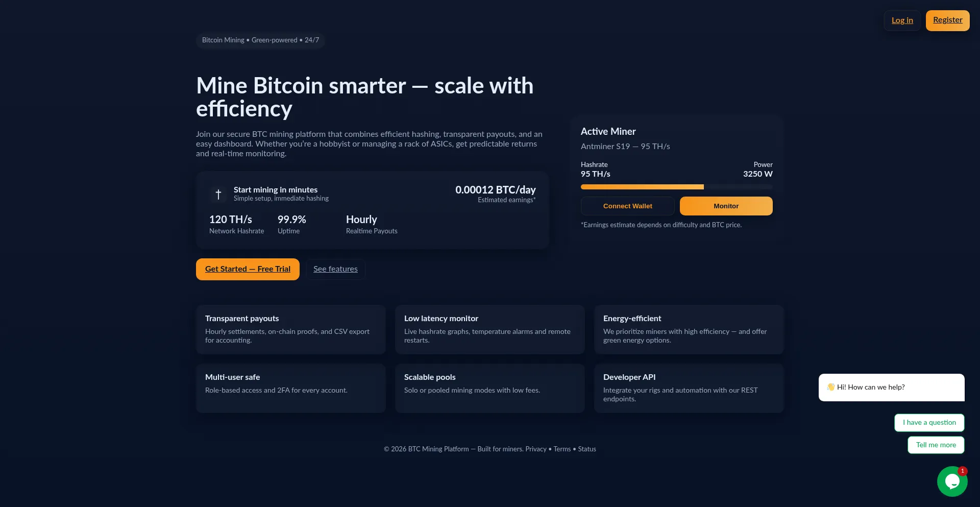
Task: View the Terms page
Action: point(562,449)
